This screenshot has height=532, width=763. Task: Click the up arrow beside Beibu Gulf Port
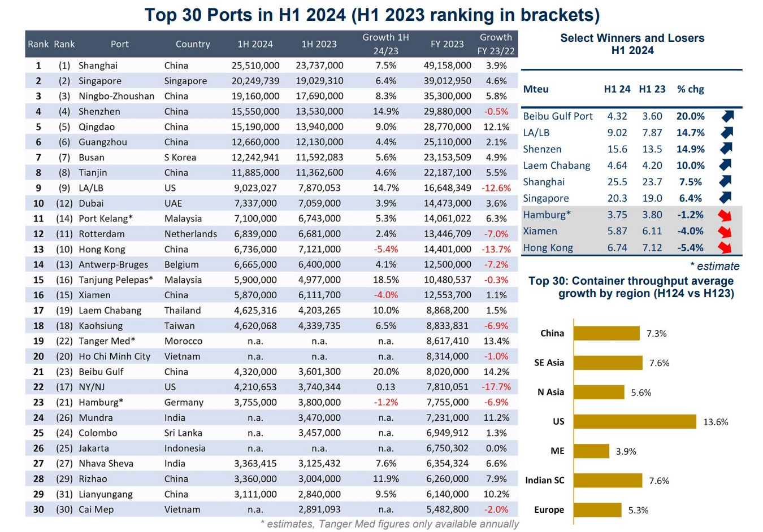pos(727,116)
